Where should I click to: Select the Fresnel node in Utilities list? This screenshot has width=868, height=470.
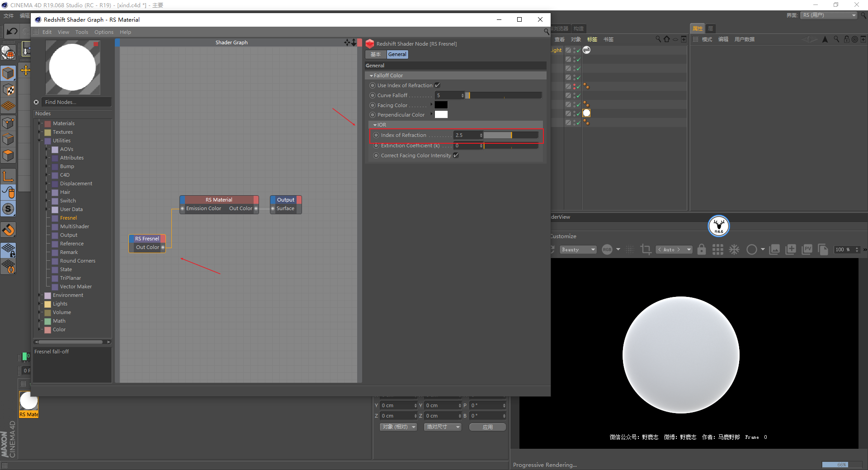(x=68, y=218)
